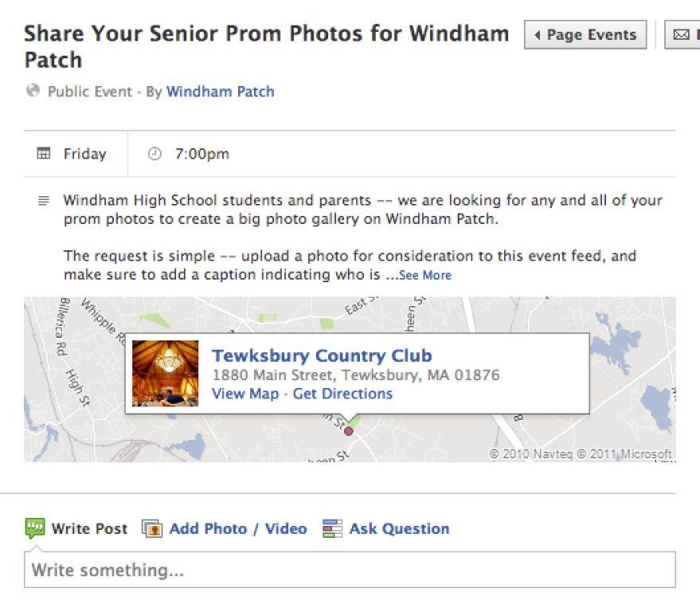Viewport: 700px width, 612px height.
Task: Focus the Write something text field
Action: tap(350, 571)
